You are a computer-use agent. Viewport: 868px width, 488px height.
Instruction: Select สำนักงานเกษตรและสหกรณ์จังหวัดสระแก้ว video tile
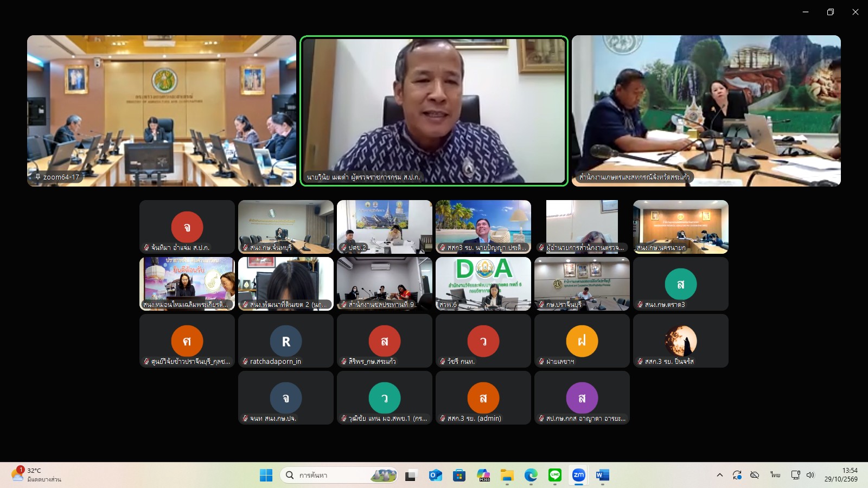click(x=706, y=111)
